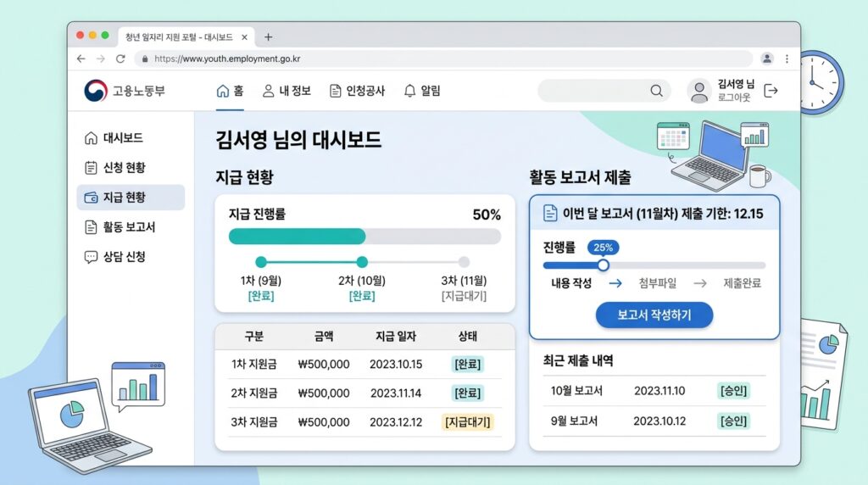
Task: Click the 50% progress value
Action: click(487, 215)
